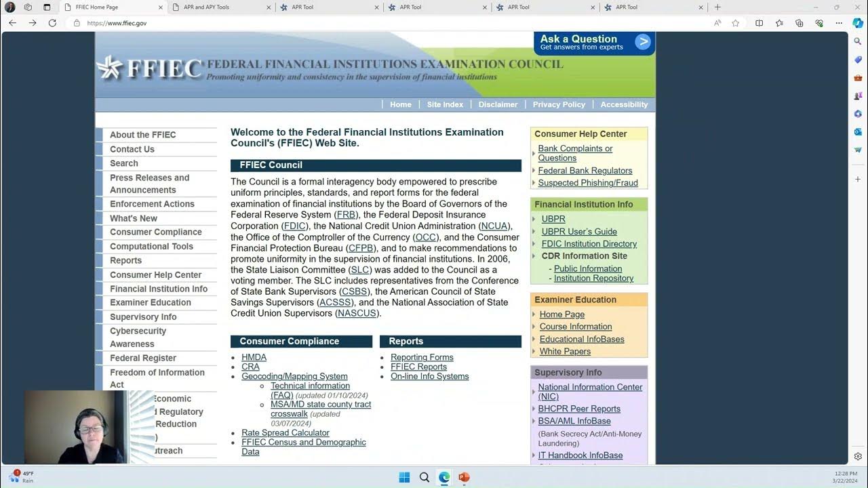The image size is (868, 488).
Task: Open a new tab with the plus button
Action: [717, 7]
